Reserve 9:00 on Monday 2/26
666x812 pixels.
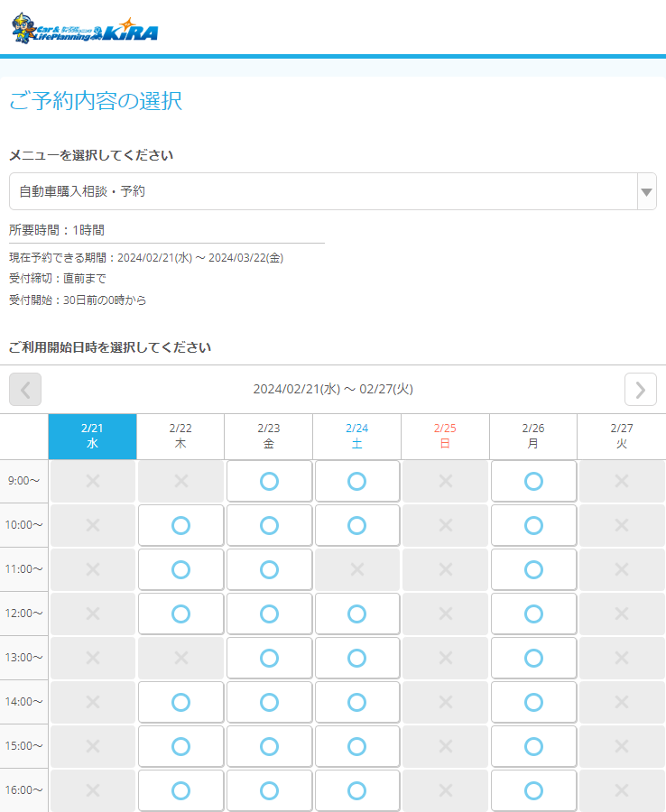tap(533, 481)
